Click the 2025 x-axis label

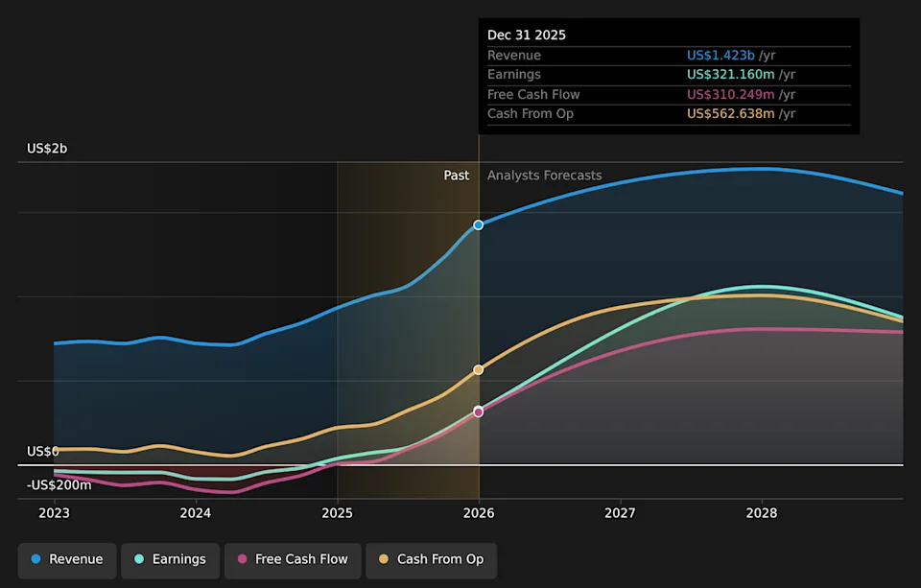337,513
